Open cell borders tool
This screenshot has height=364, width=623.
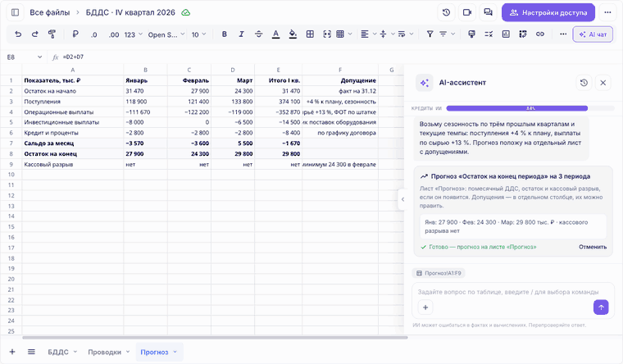(310, 34)
